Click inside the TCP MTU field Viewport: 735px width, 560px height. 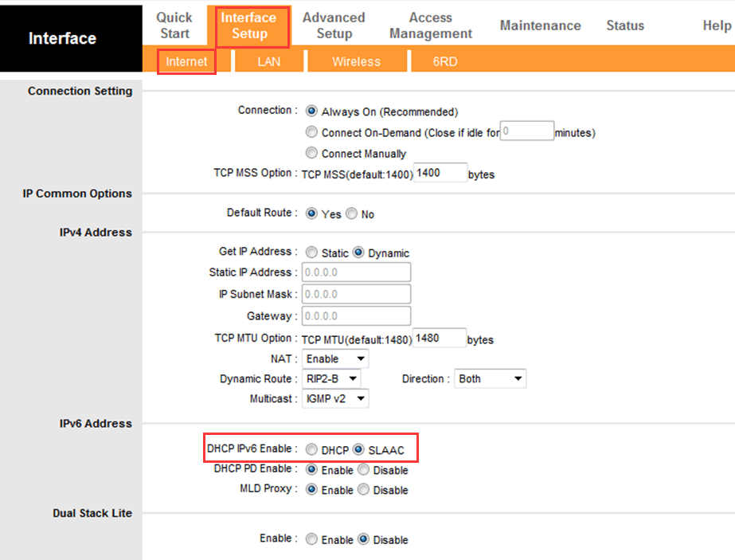(439, 337)
